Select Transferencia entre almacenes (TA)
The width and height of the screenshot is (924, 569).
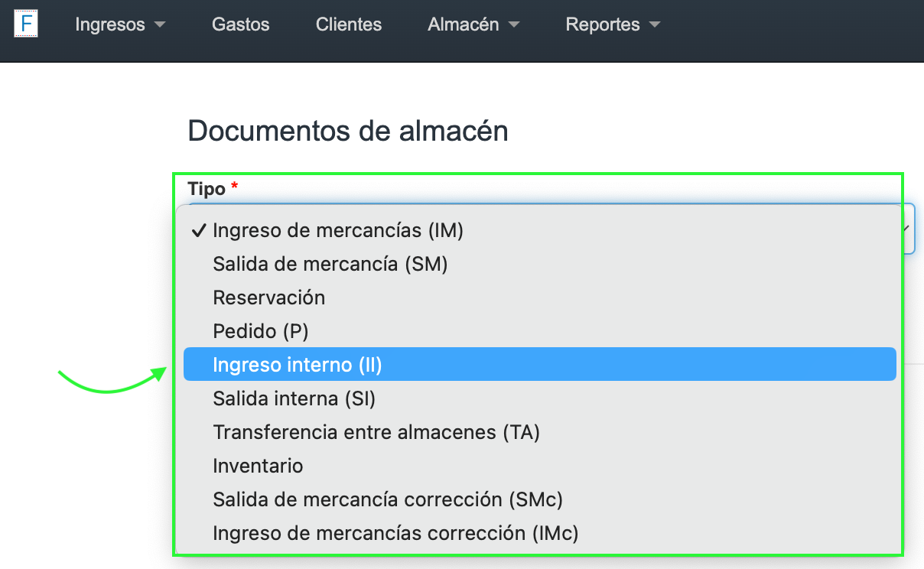point(376,432)
